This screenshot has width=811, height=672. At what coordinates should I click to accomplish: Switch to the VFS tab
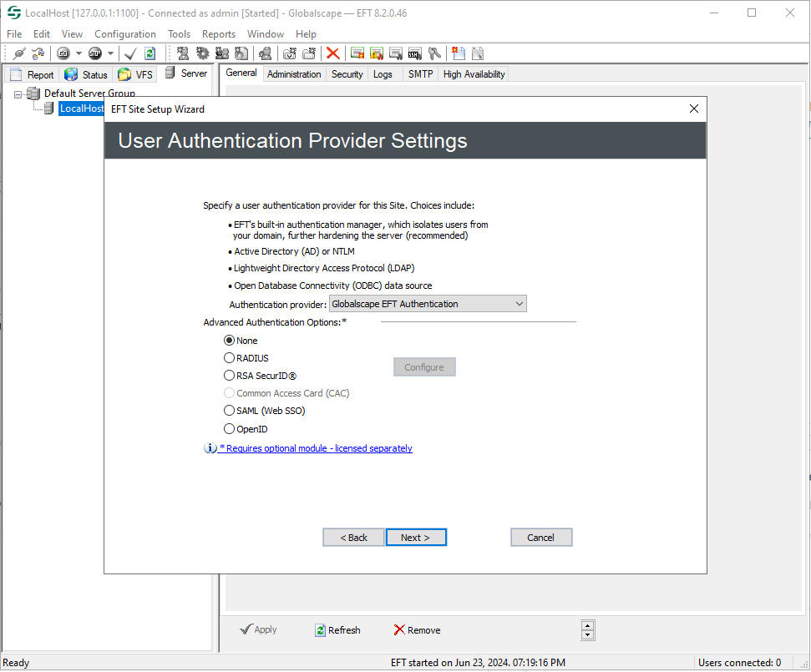pyautogui.click(x=135, y=74)
